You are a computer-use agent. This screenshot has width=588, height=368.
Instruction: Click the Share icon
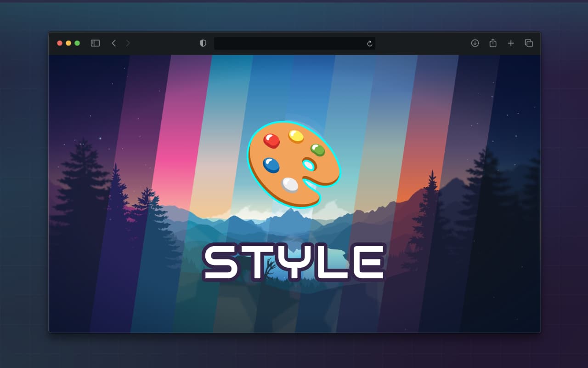pyautogui.click(x=493, y=43)
